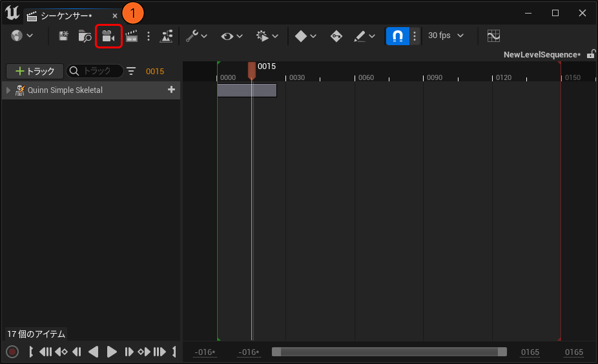The image size is (598, 364).
Task: Start recording with the red record button
Action: pyautogui.click(x=12, y=352)
